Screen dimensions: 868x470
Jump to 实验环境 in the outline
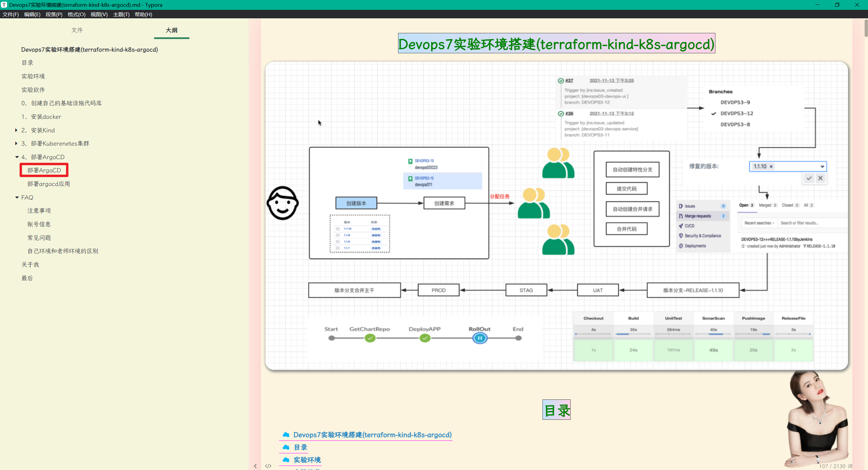pos(33,76)
